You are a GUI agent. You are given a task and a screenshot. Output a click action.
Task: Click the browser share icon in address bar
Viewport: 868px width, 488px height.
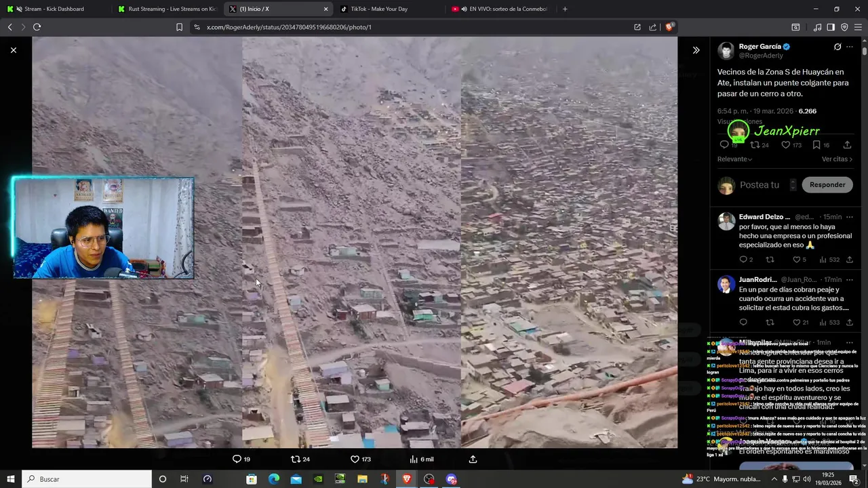click(652, 27)
